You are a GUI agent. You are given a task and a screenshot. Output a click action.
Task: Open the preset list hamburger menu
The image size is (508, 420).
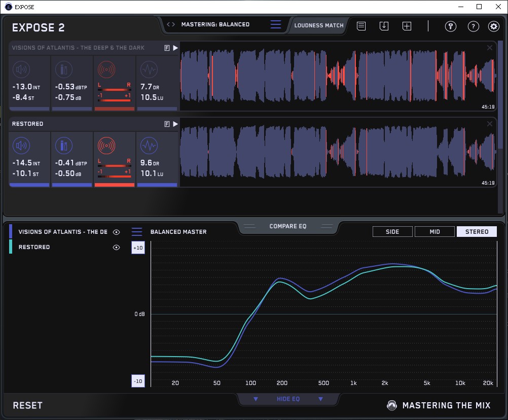276,24
